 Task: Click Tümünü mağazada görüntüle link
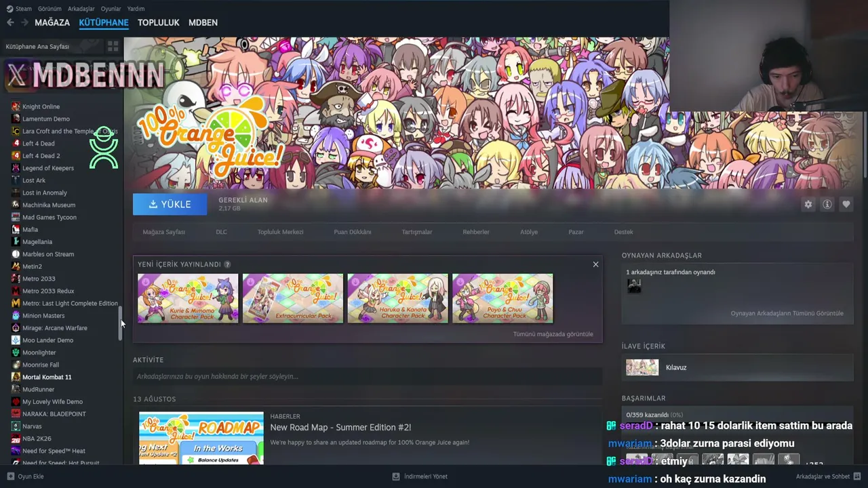point(553,334)
